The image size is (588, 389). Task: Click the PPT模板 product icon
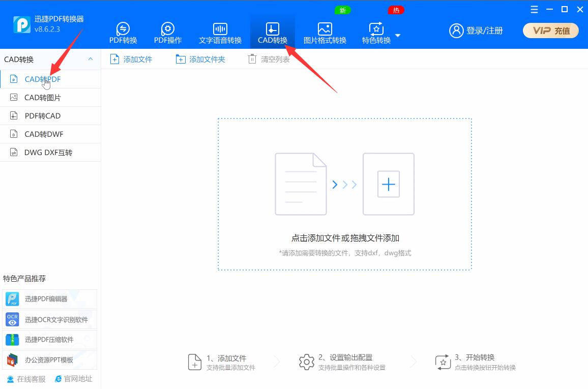[12, 360]
